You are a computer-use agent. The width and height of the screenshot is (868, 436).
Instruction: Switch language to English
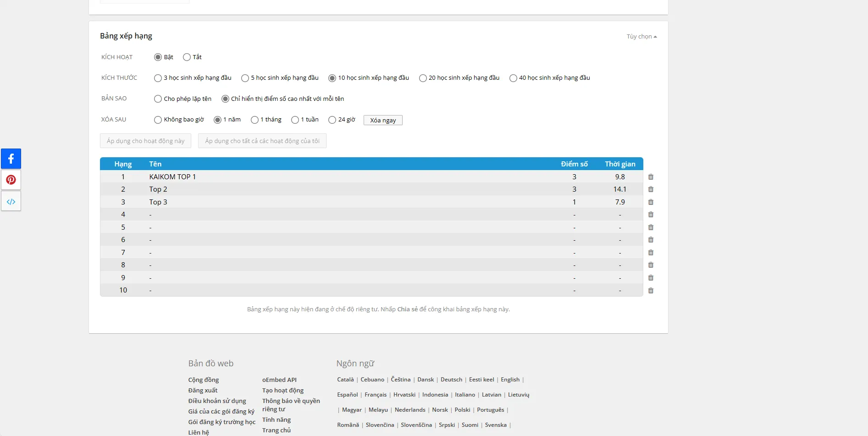pos(510,380)
